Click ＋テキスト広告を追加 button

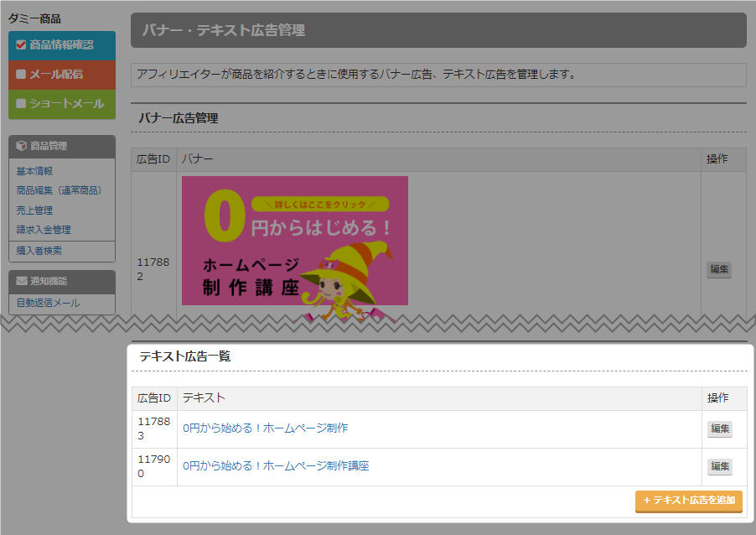pyautogui.click(x=688, y=501)
